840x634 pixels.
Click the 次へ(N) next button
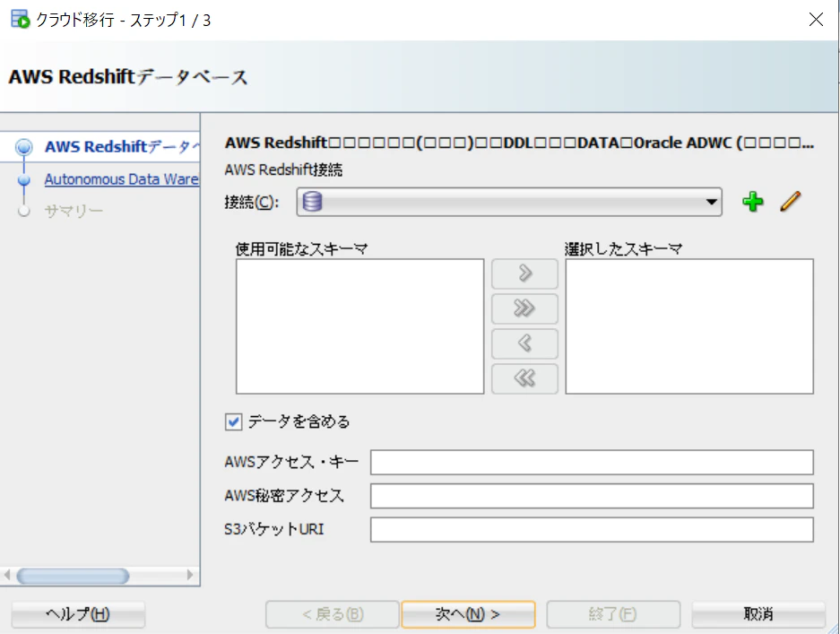click(468, 613)
